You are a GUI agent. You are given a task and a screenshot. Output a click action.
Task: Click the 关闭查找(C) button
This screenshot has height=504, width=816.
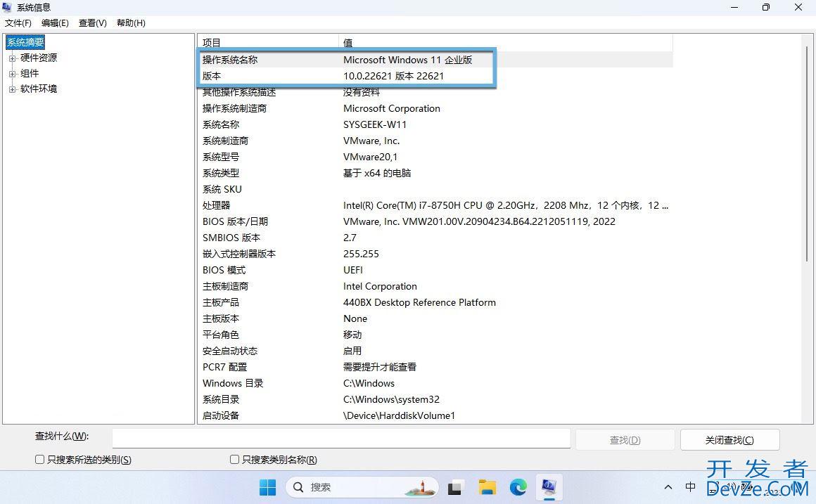[729, 440]
